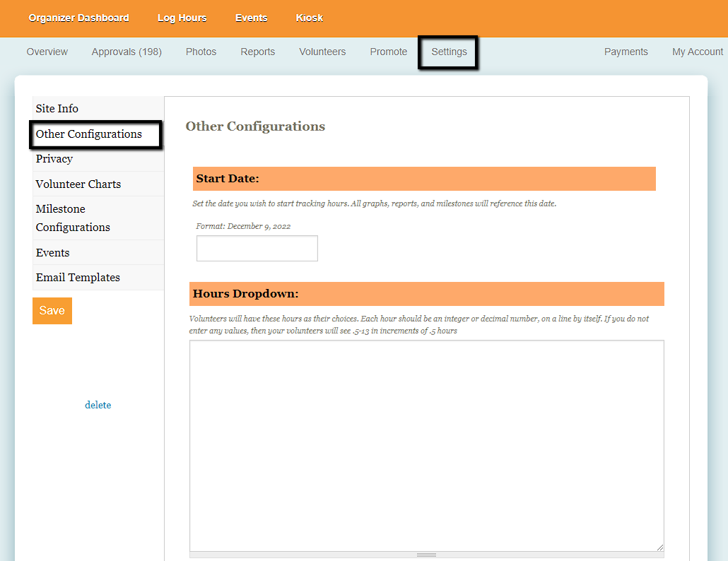Open Approvals (198) tab

pos(127,52)
